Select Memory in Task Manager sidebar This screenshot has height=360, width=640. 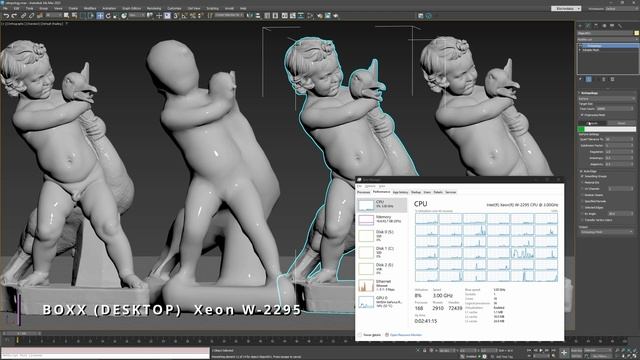click(382, 219)
